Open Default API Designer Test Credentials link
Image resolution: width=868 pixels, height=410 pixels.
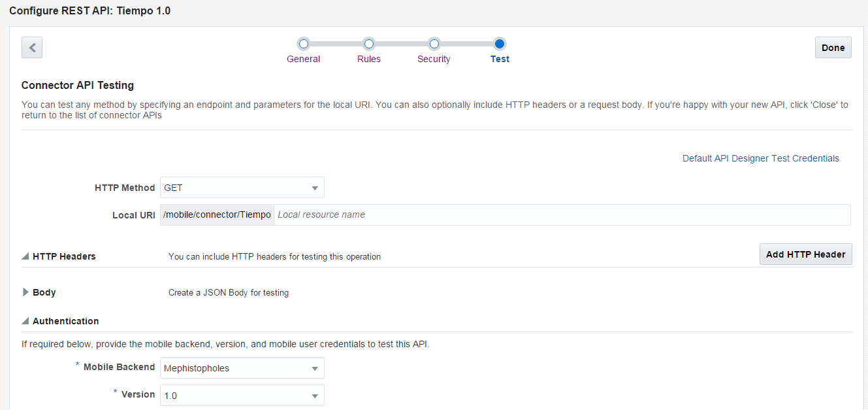[760, 158]
